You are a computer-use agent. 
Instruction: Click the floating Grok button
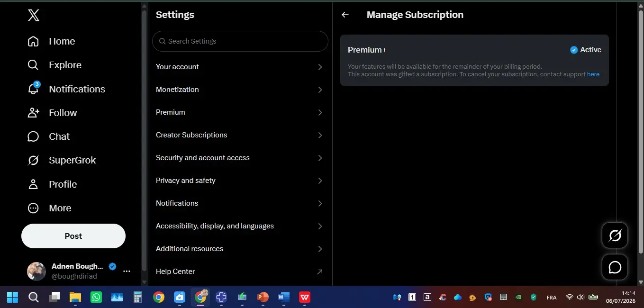click(x=615, y=235)
